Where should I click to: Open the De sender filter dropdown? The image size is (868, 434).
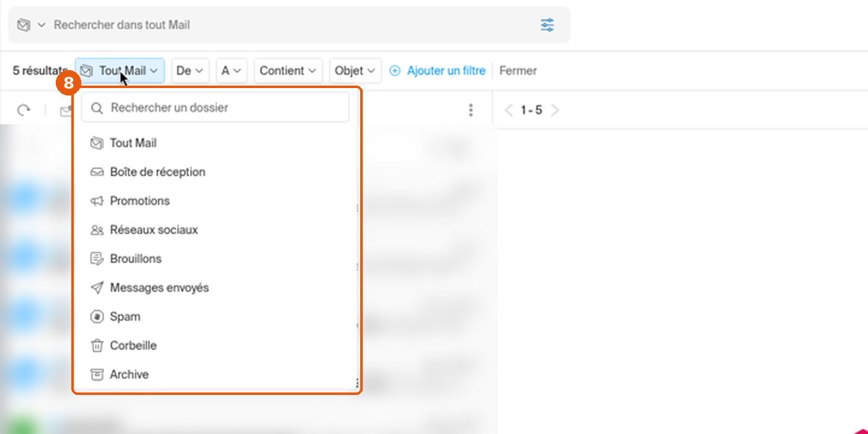(190, 71)
